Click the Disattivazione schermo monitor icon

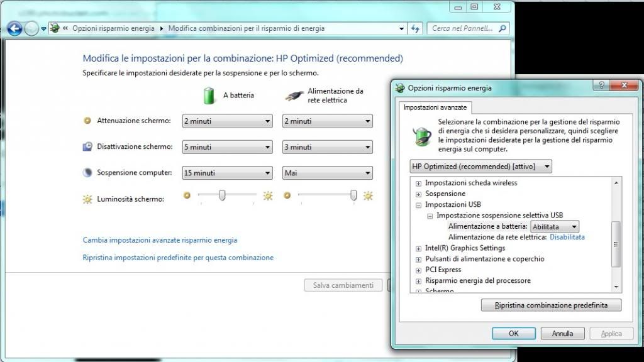87,146
